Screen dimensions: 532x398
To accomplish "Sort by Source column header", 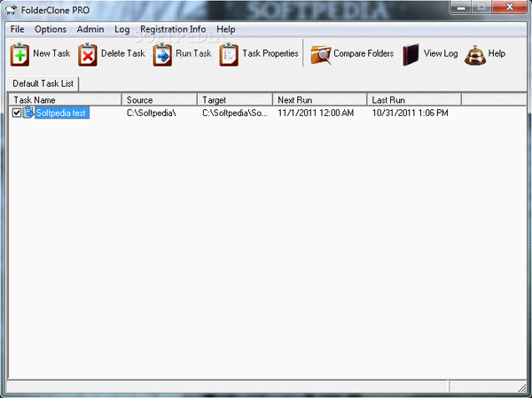I will [160, 100].
